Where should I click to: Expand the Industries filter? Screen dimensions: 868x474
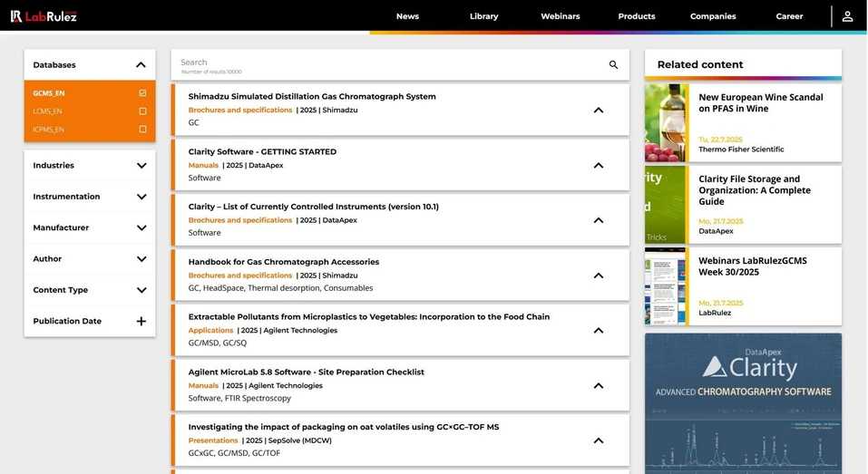pyautogui.click(x=141, y=165)
